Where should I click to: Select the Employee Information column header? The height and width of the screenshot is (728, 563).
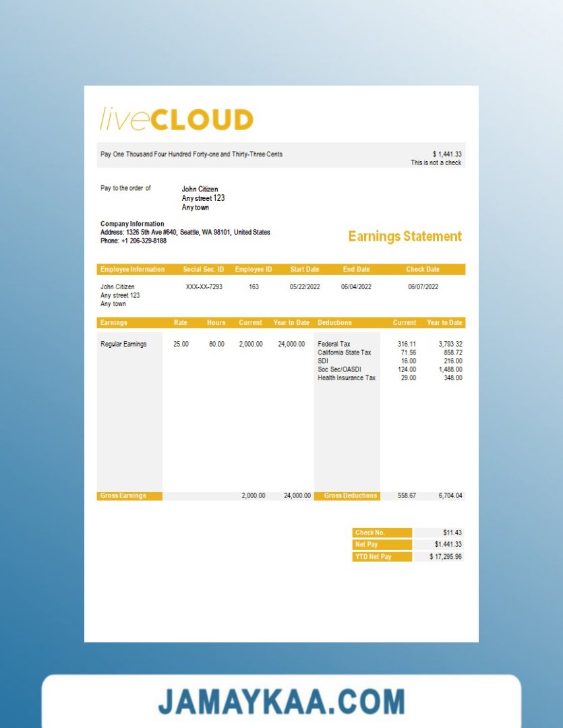132,270
